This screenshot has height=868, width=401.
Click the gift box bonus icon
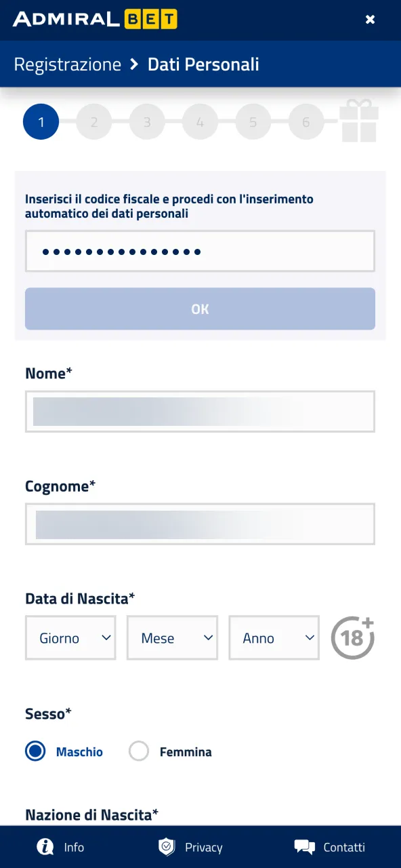pos(359,121)
